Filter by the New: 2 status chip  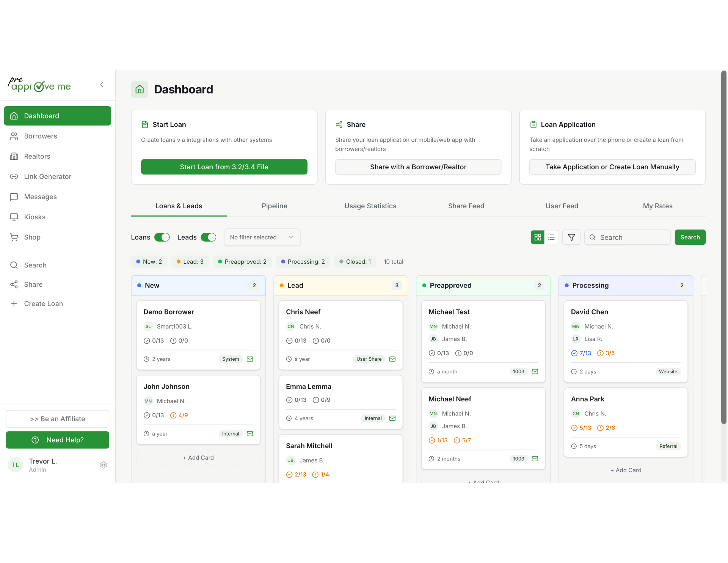[x=149, y=262]
